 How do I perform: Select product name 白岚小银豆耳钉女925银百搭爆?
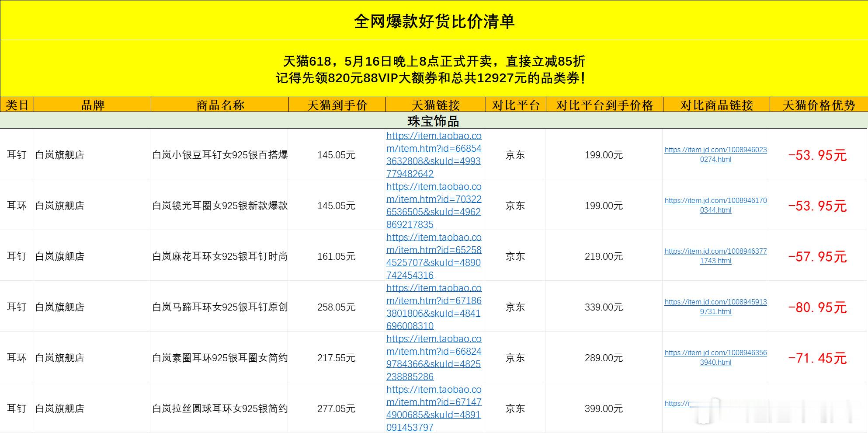click(220, 155)
